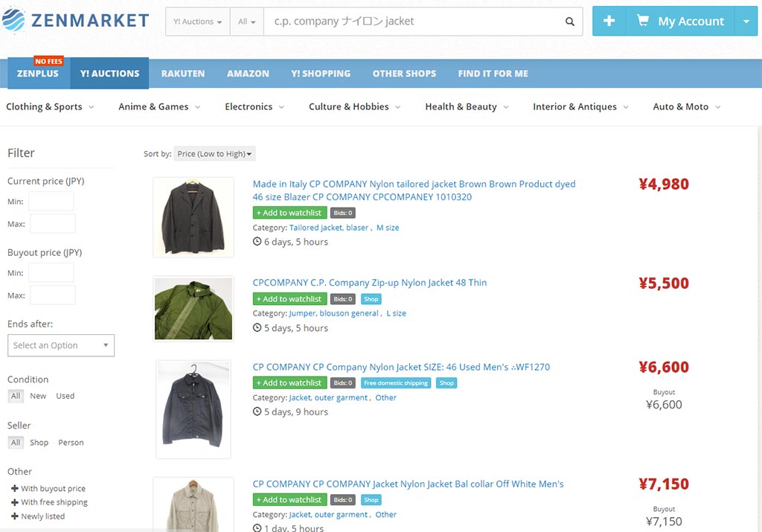Viewport: 762px width, 532px height.
Task: Open the Ends after Select an Option dropdown
Action: click(x=61, y=345)
